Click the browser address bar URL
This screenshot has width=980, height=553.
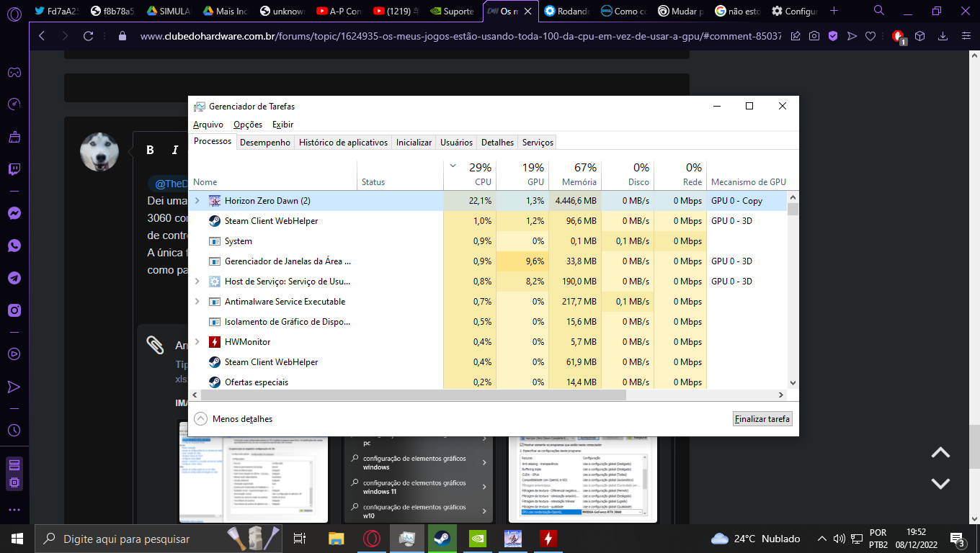(x=461, y=36)
